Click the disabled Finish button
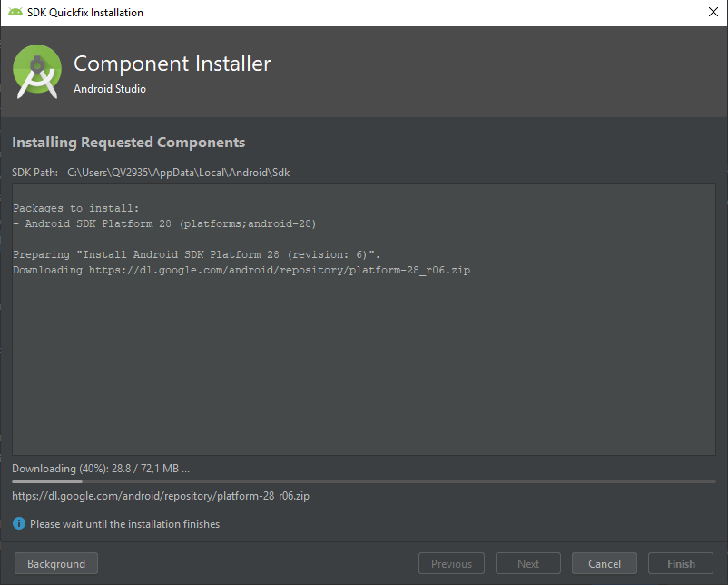 click(681, 564)
